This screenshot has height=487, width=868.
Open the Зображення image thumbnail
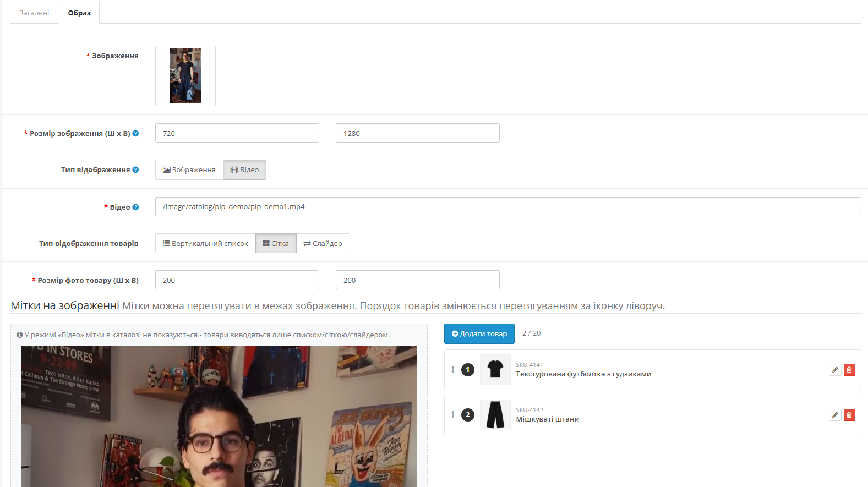(x=185, y=76)
